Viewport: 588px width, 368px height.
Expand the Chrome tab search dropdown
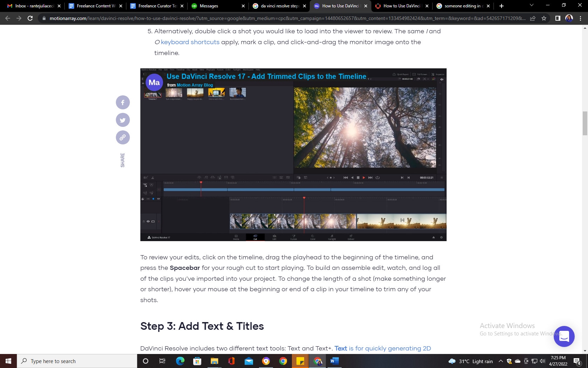tap(531, 5)
